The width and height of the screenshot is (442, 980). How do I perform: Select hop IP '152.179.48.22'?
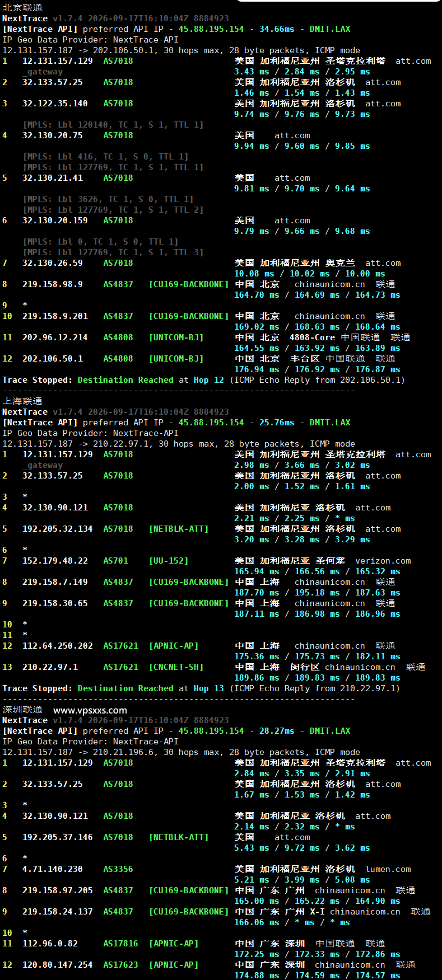pos(55,561)
